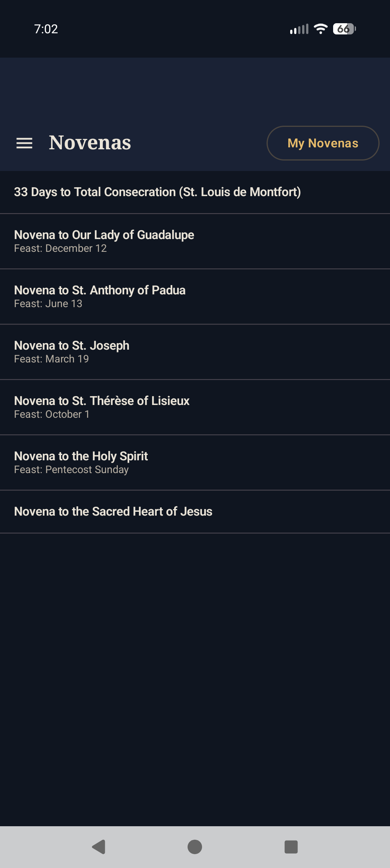Tap the My Novenas button
Screen dimensions: 390x868
323,143
